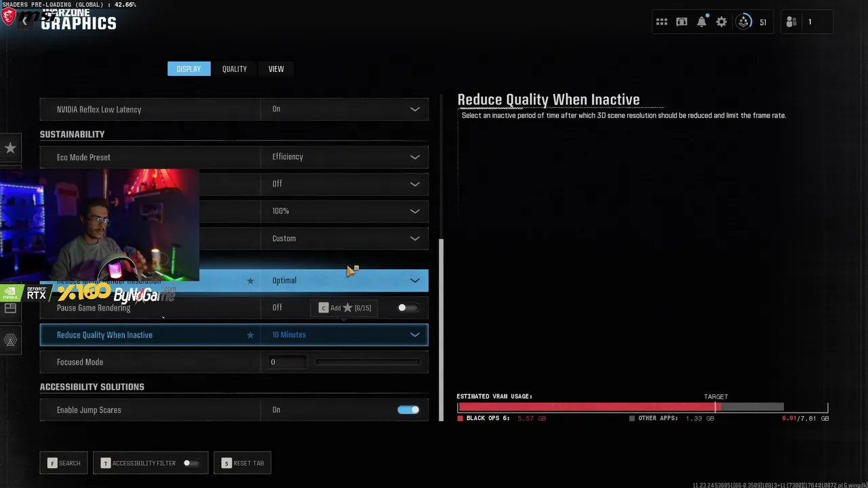Viewport: 868px width, 488px height.
Task: Open the apps grid menu icon
Action: coord(662,22)
